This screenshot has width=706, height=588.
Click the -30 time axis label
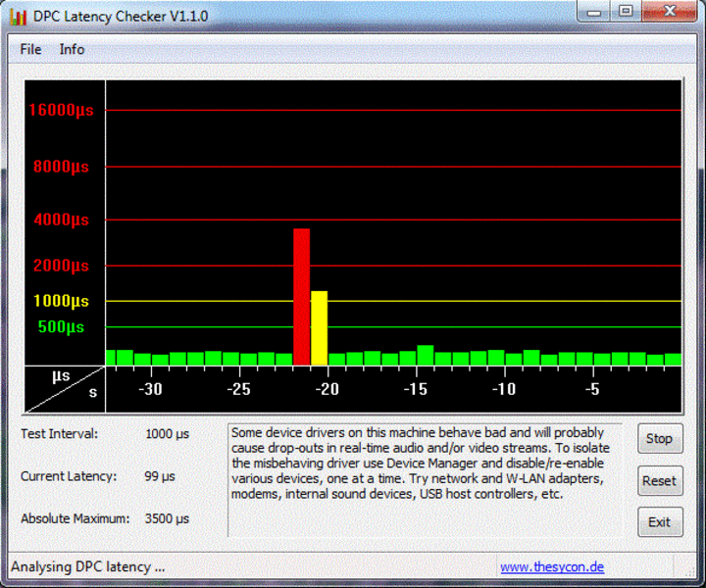[150, 389]
